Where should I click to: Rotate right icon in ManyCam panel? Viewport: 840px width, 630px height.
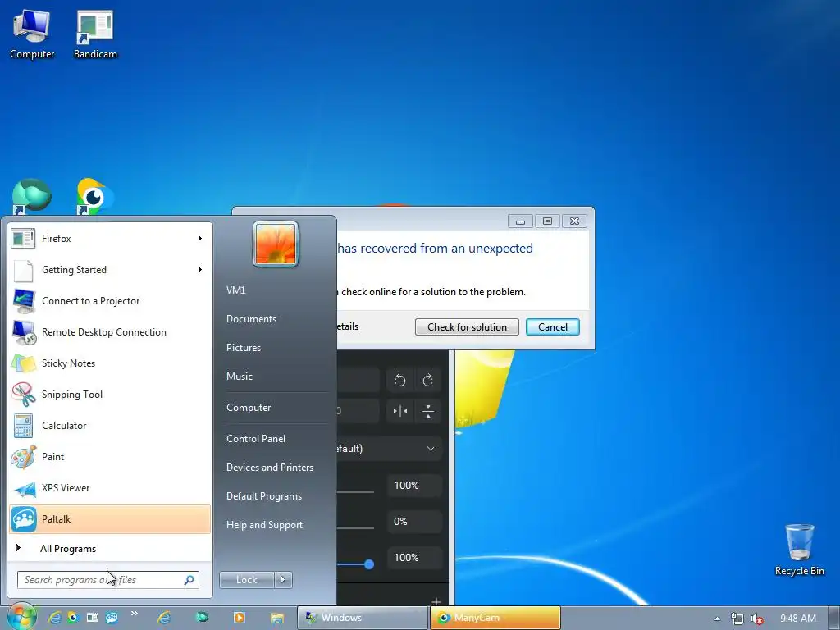coord(427,381)
